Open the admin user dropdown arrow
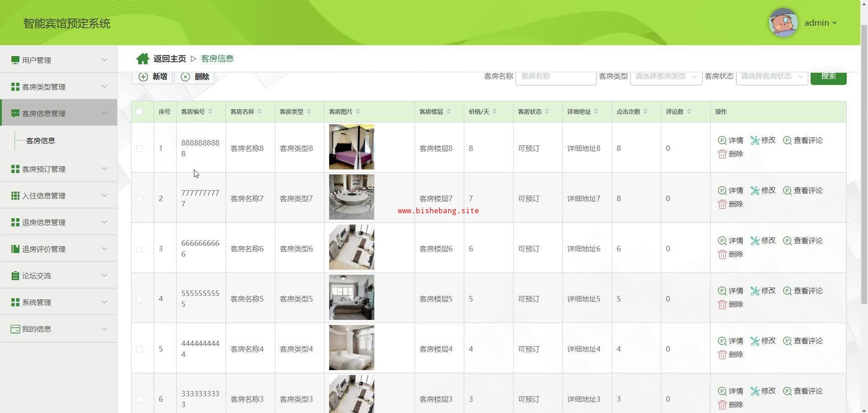This screenshot has height=413, width=868. pyautogui.click(x=835, y=23)
